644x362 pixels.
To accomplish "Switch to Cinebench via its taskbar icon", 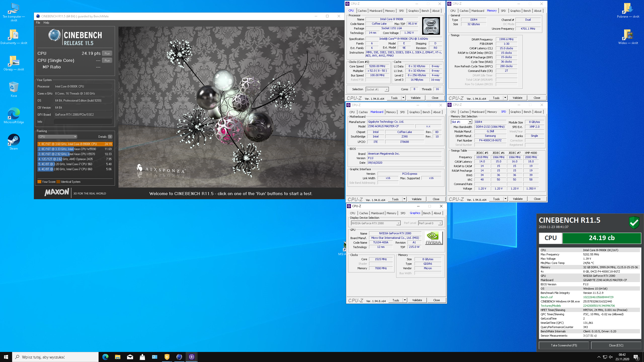I will (x=179, y=357).
